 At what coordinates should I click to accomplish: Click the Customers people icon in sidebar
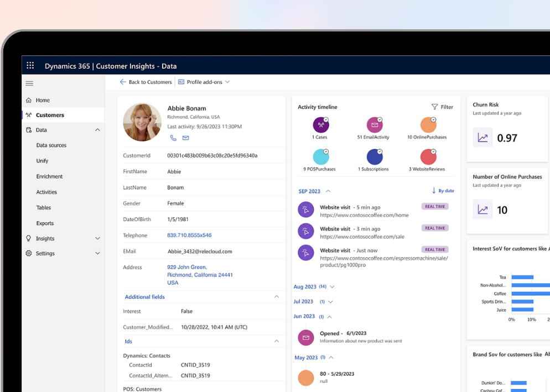click(x=29, y=115)
